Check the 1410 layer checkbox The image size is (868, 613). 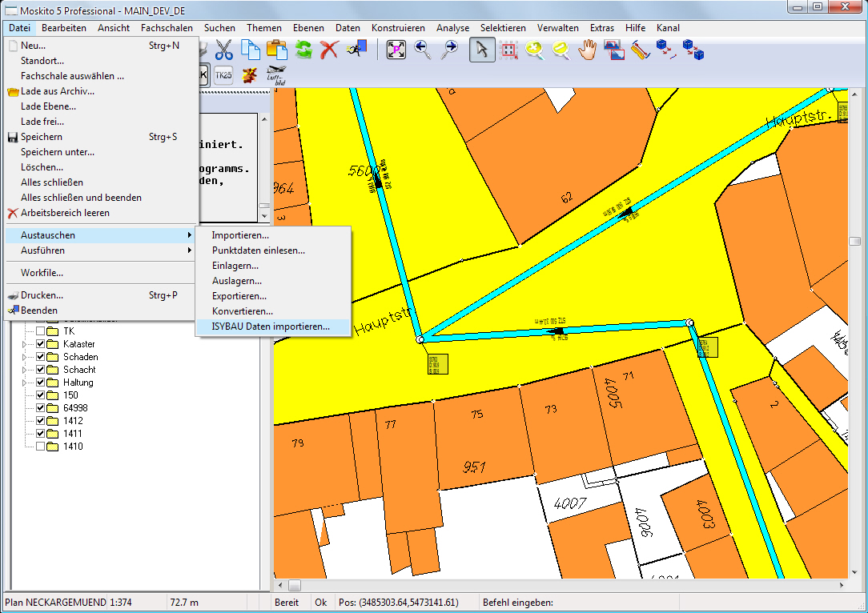(x=40, y=447)
